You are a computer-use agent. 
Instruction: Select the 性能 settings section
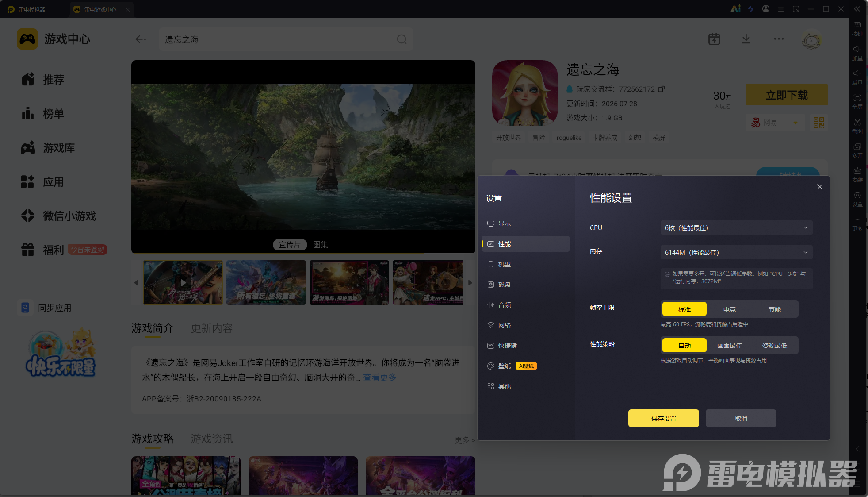(525, 244)
